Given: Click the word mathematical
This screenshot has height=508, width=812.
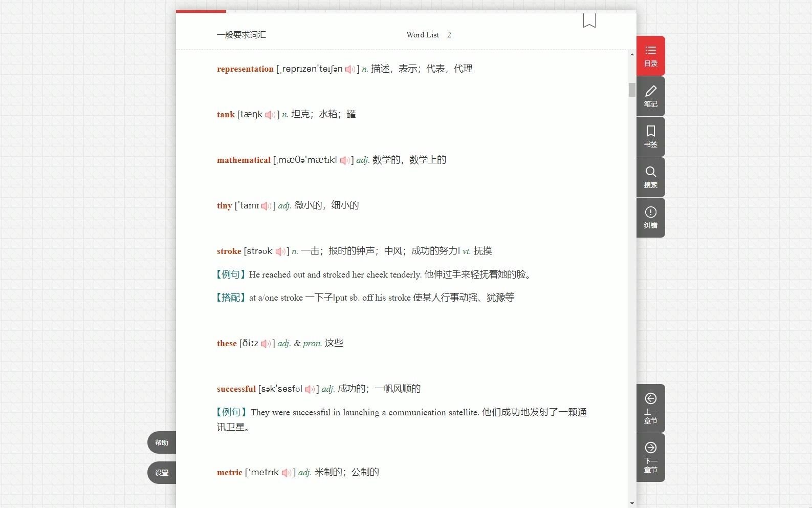Looking at the screenshot, I should (x=244, y=160).
